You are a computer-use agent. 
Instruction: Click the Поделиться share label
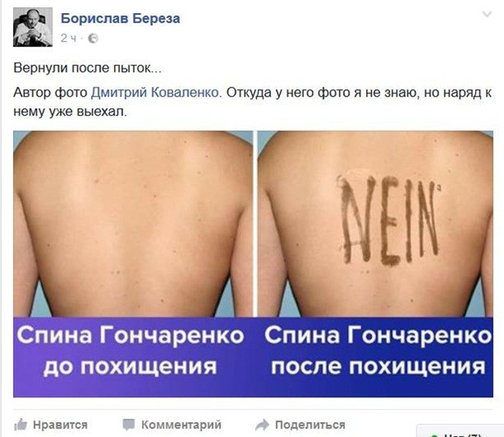click(310, 425)
